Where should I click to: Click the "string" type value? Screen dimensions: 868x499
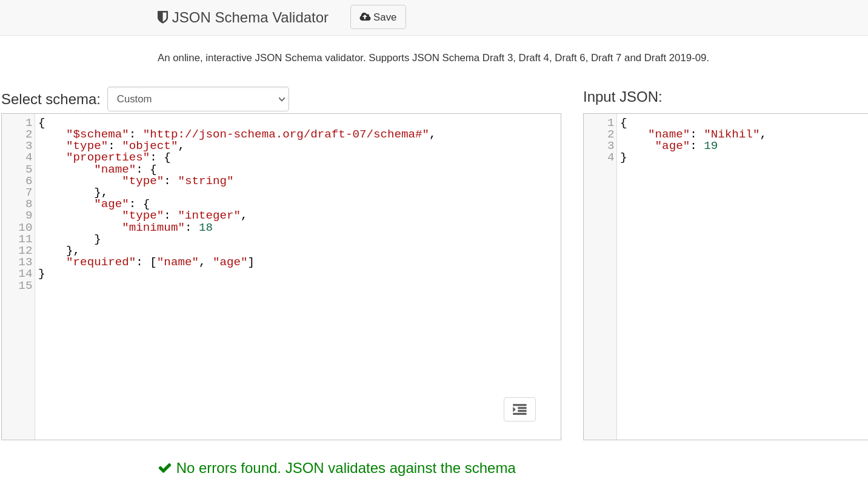[205, 181]
